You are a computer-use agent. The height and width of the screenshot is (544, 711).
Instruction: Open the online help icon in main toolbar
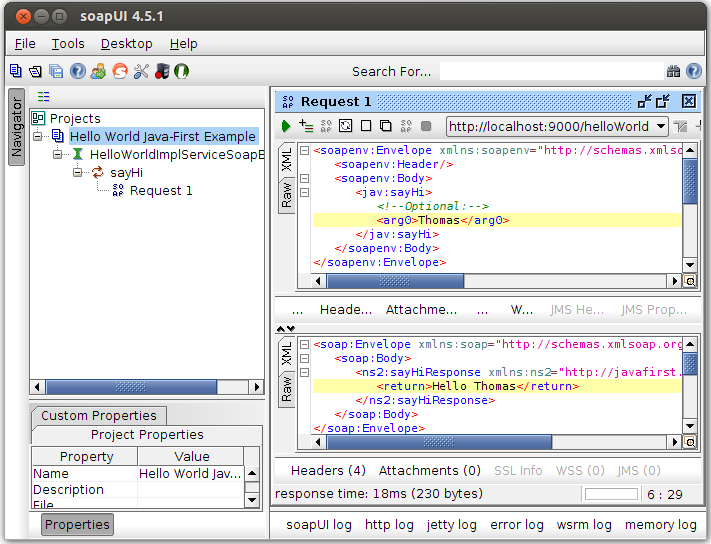[x=77, y=71]
